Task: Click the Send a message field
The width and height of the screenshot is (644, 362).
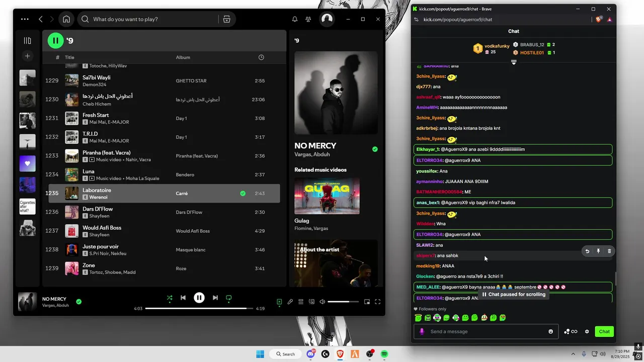Action: click(x=486, y=332)
